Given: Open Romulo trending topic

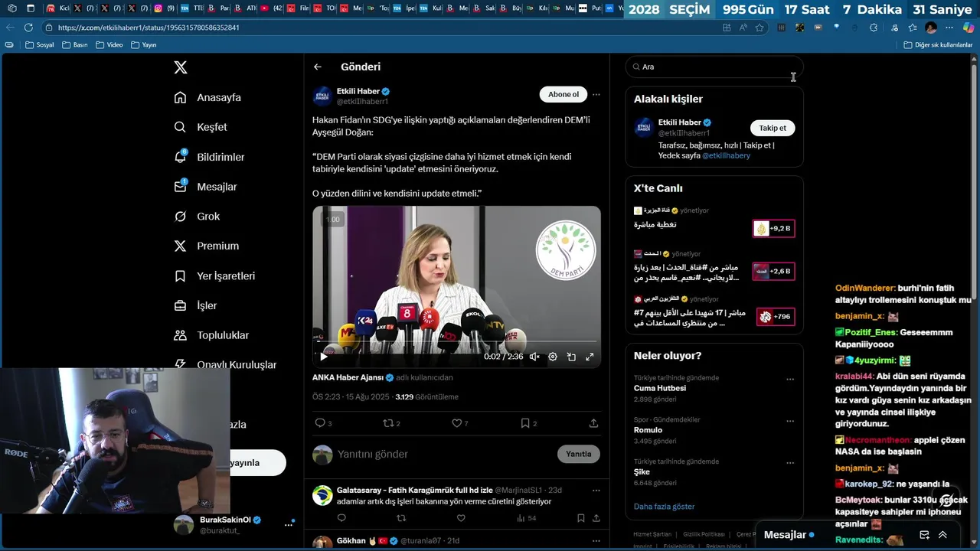Looking at the screenshot, I should [x=648, y=430].
